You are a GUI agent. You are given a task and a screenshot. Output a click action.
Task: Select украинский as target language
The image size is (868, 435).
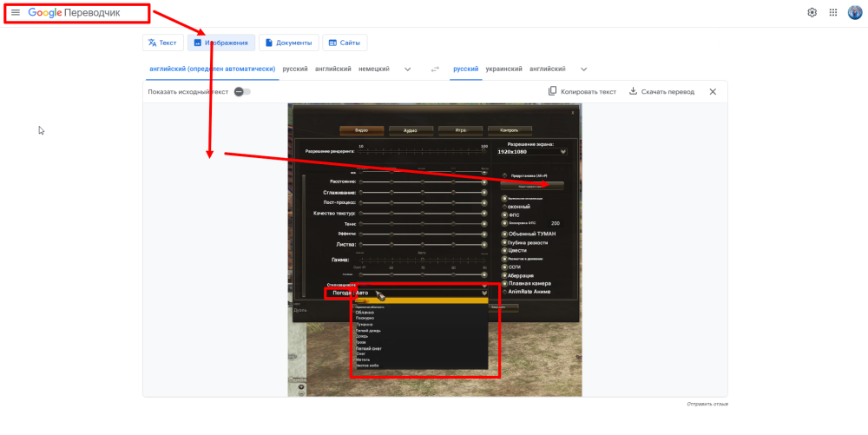503,69
